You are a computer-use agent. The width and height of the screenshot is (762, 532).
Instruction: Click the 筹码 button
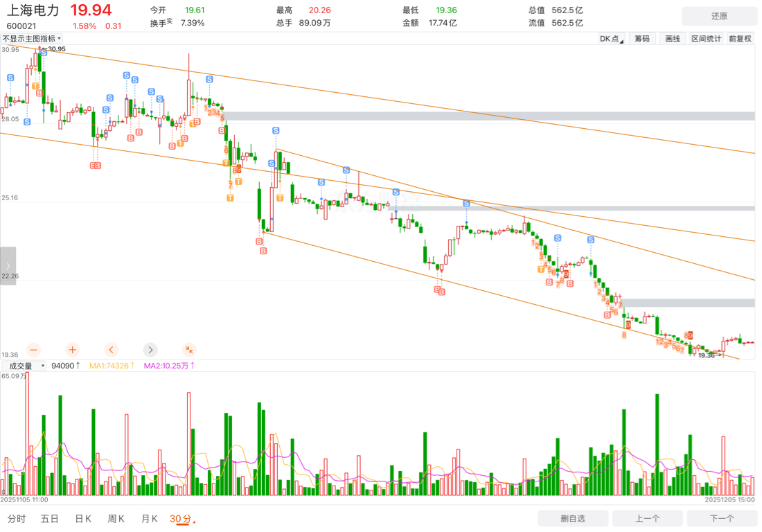(642, 39)
